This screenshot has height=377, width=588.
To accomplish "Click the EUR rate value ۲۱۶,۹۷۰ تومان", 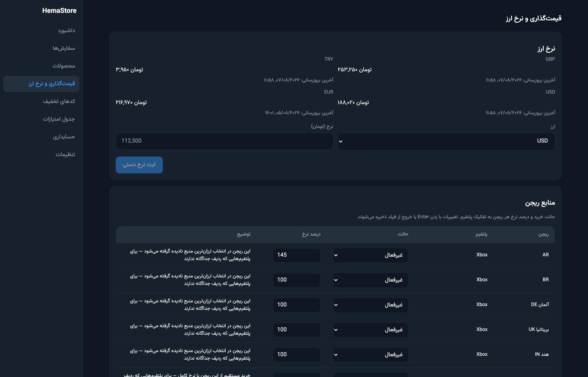I will click(131, 103).
